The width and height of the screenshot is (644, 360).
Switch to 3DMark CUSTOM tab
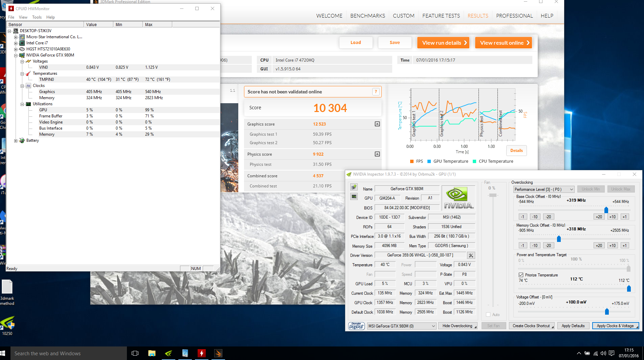403,16
